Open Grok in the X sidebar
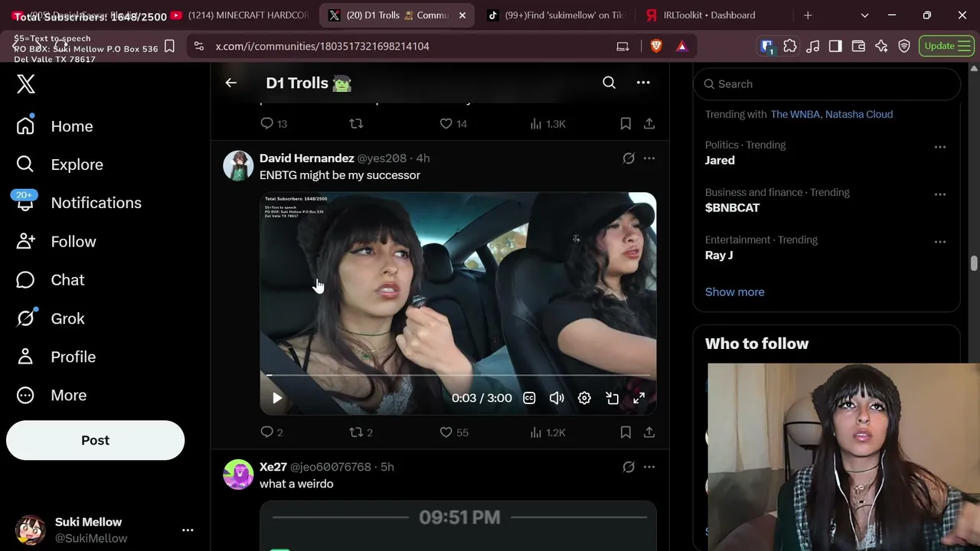This screenshot has height=551, width=980. [51, 318]
